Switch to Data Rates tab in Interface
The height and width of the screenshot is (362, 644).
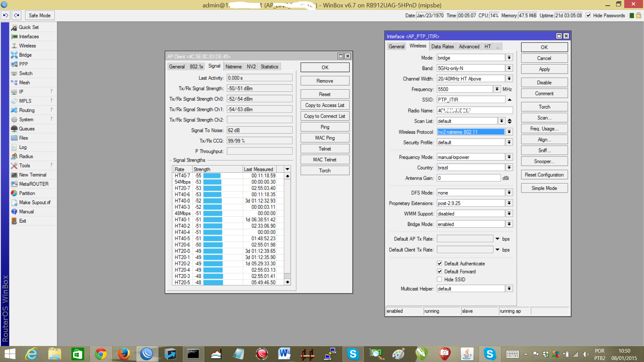pyautogui.click(x=442, y=47)
